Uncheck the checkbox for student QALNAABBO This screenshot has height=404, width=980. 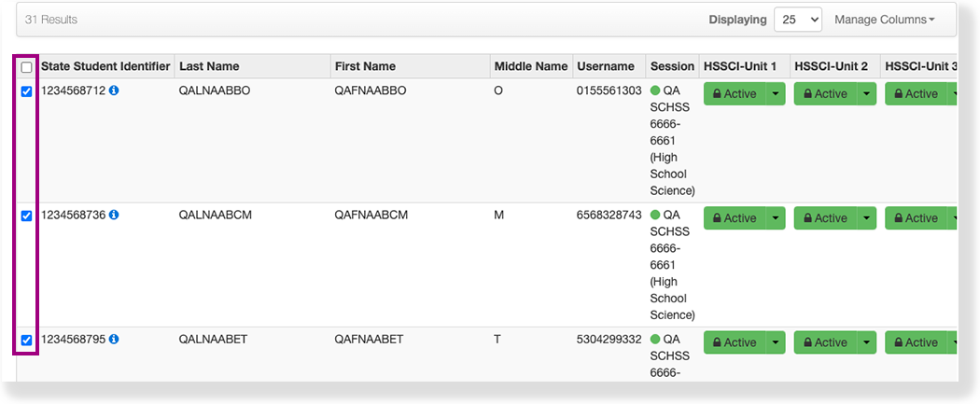tap(26, 91)
